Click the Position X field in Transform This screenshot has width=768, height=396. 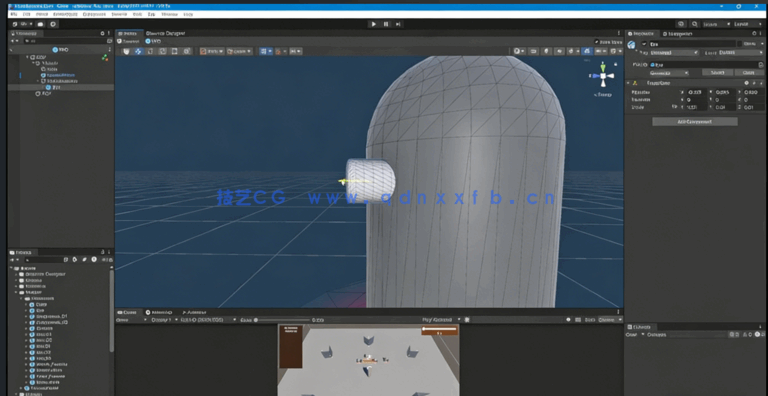tap(696, 92)
